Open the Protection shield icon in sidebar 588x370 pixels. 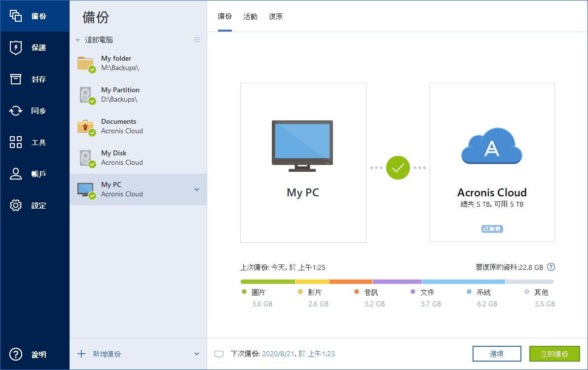[16, 48]
